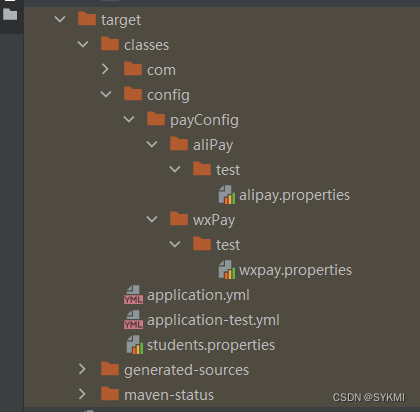The image size is (420, 412).
Task: Click the generated-sources folder icon
Action: tap(110, 369)
